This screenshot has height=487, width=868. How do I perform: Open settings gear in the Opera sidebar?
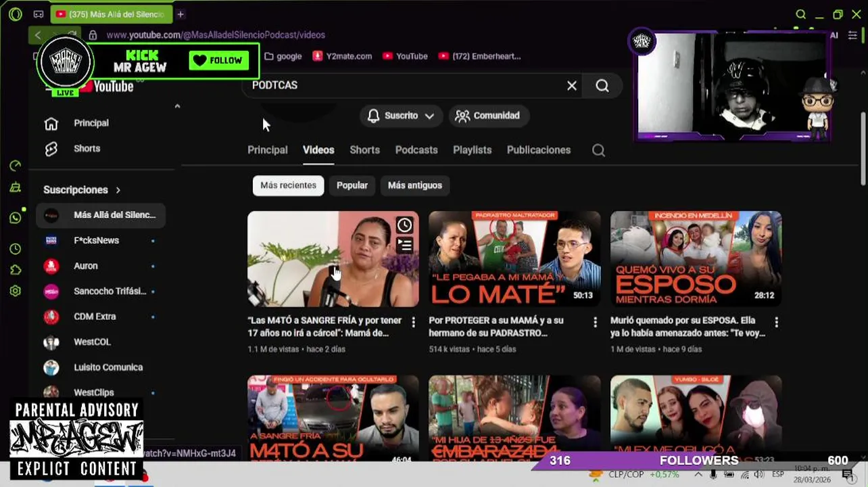click(x=16, y=292)
